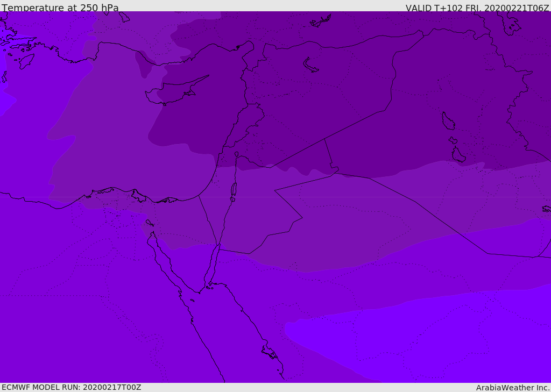Click the Cyprus island outline on the map

pyautogui.click(x=176, y=90)
